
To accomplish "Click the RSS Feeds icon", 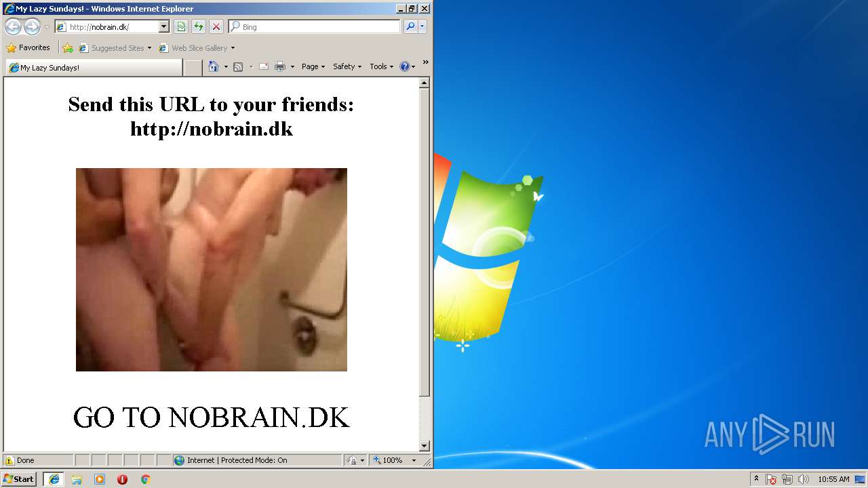I will click(x=238, y=66).
